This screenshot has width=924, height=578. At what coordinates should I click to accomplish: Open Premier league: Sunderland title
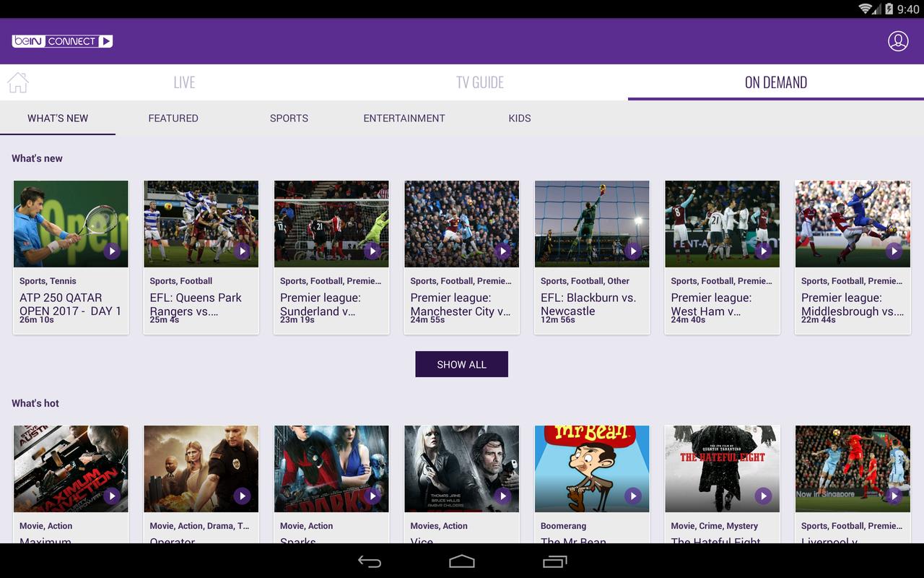point(321,304)
